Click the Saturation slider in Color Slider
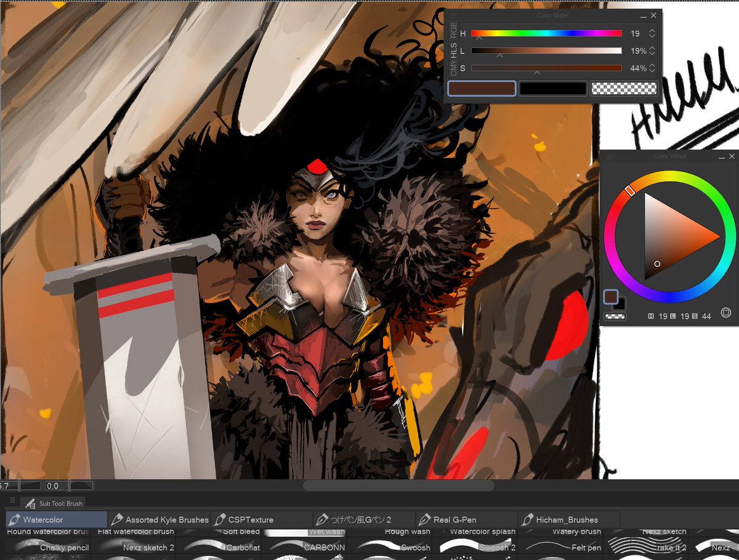The image size is (739, 560). click(x=546, y=68)
